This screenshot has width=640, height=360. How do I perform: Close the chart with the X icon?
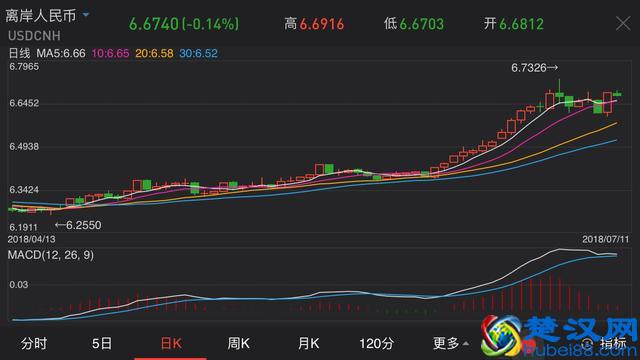tap(623, 23)
